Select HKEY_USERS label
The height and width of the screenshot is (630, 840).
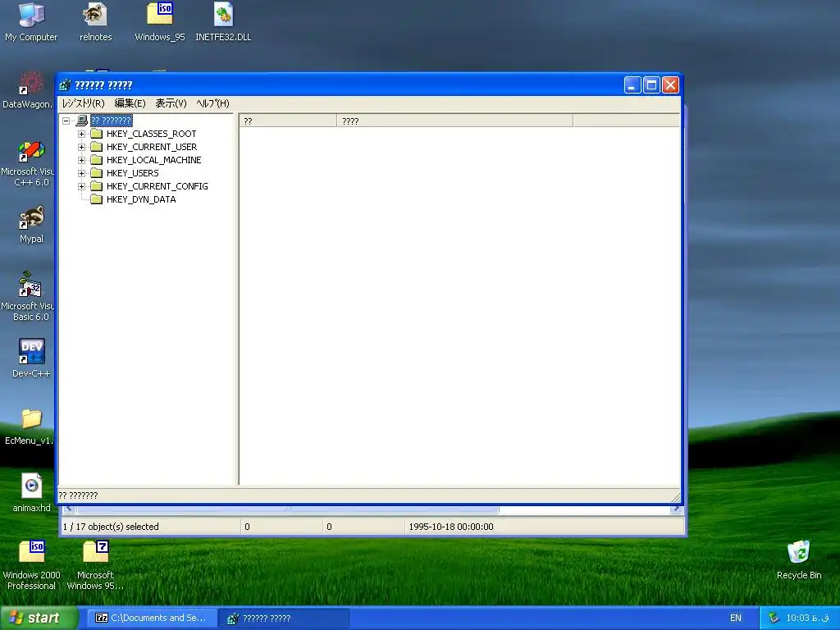coord(132,173)
